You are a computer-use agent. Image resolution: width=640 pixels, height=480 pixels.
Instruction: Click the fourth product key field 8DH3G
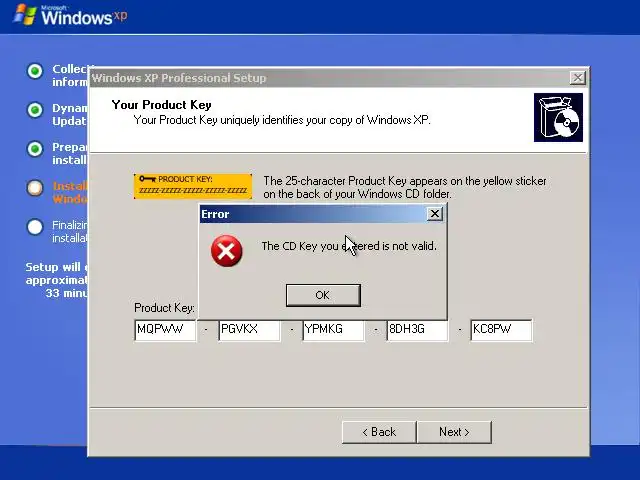(417, 330)
